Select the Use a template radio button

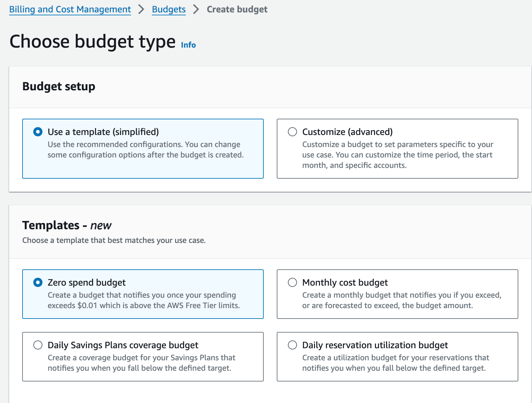[38, 132]
